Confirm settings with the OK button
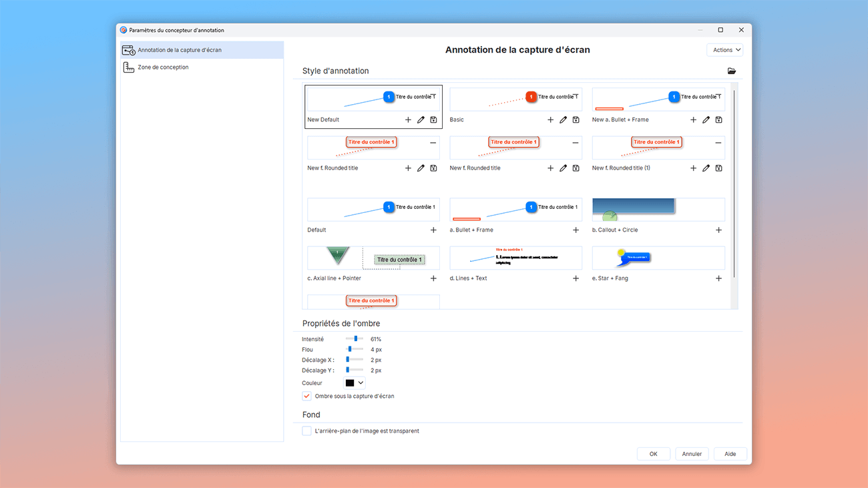The height and width of the screenshot is (488, 868). click(653, 453)
